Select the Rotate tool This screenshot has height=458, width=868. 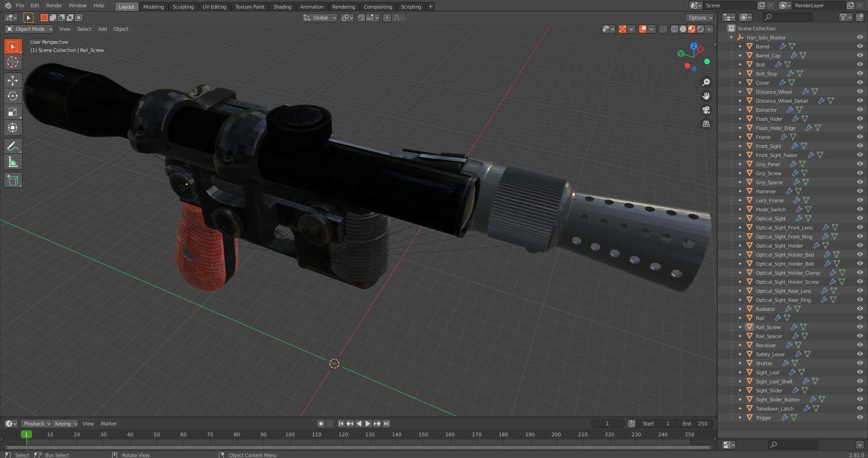[13, 96]
